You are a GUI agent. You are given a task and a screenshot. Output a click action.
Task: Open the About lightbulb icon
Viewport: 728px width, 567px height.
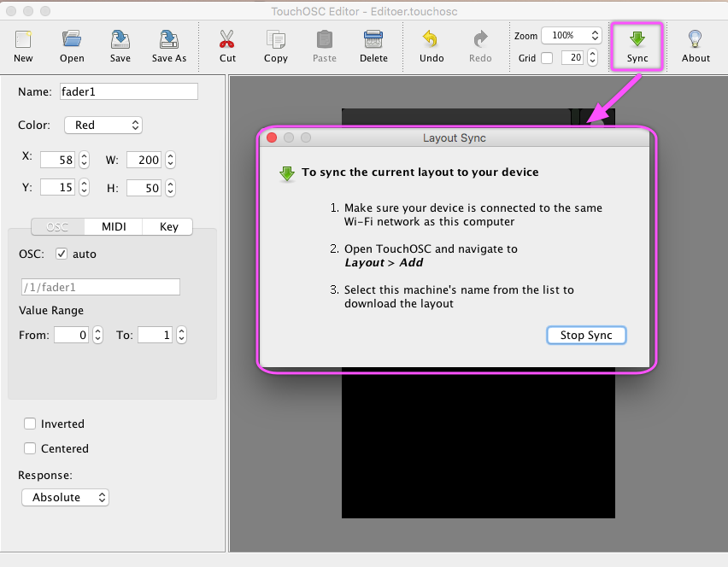point(696,39)
